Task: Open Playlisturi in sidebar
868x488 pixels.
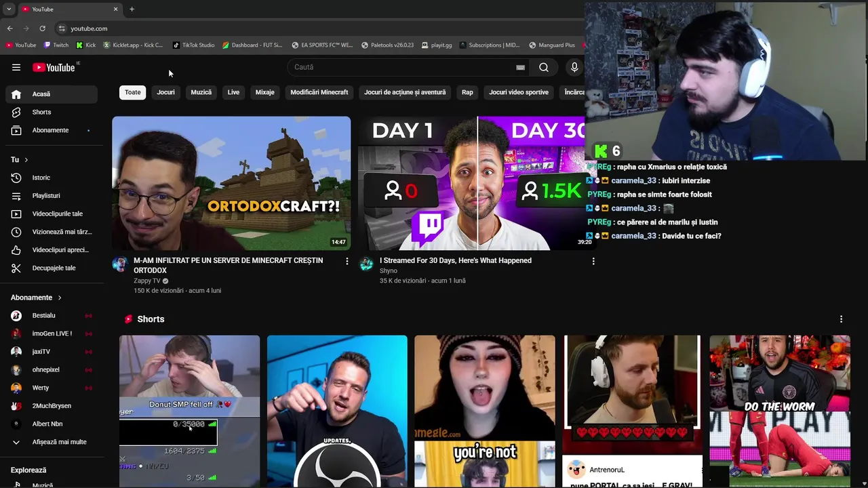Action: click(x=52, y=196)
